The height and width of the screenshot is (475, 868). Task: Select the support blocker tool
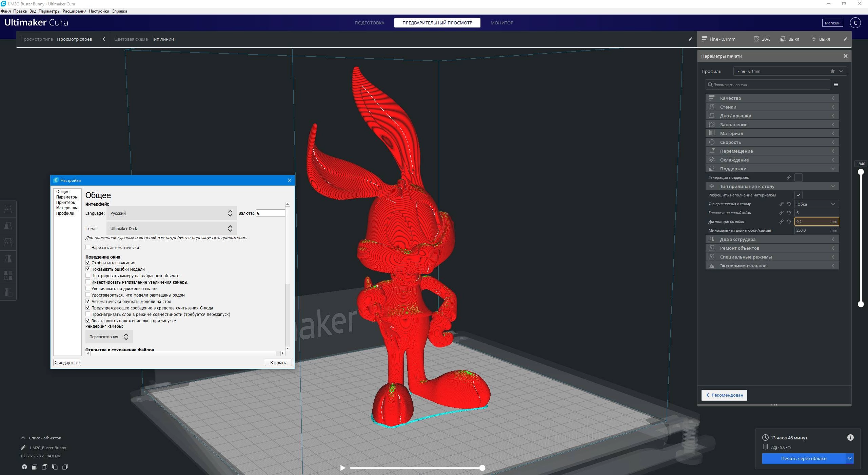point(8,292)
